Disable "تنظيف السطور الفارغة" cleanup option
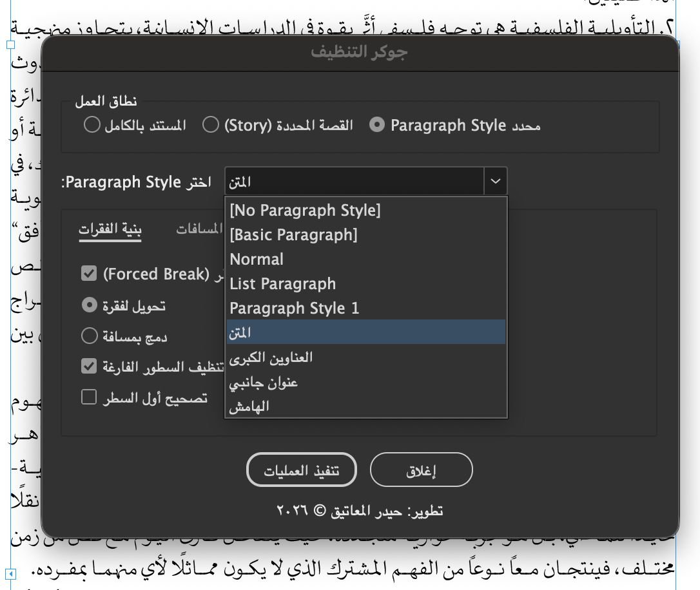This screenshot has height=590, width=700. [x=89, y=366]
